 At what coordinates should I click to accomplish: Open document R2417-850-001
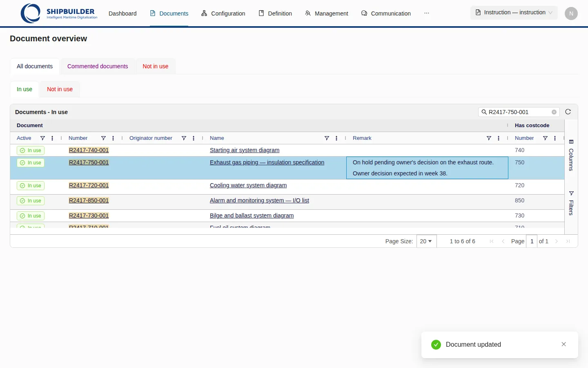89,200
